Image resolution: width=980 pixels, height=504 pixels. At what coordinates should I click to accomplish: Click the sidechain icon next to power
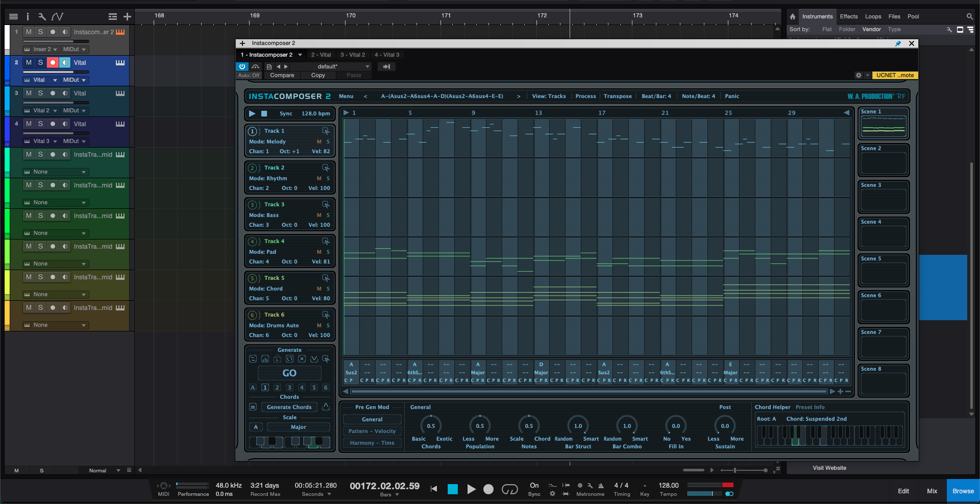pos(255,66)
